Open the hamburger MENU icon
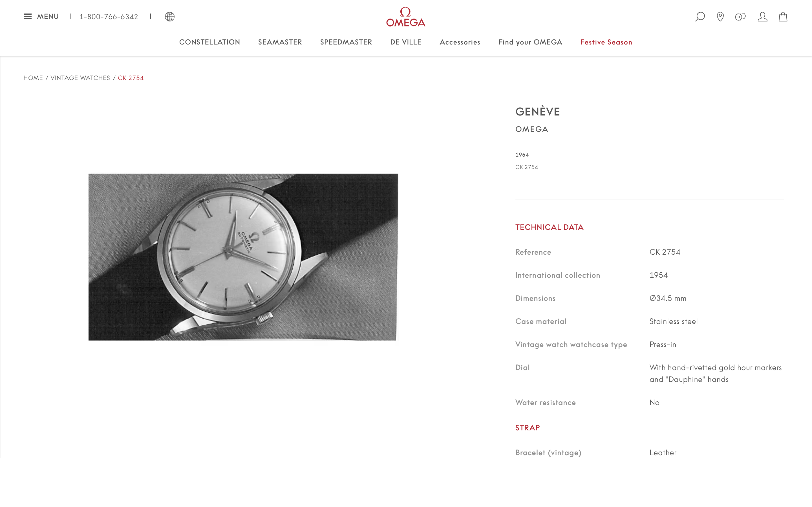The height and width of the screenshot is (507, 812). click(x=28, y=16)
